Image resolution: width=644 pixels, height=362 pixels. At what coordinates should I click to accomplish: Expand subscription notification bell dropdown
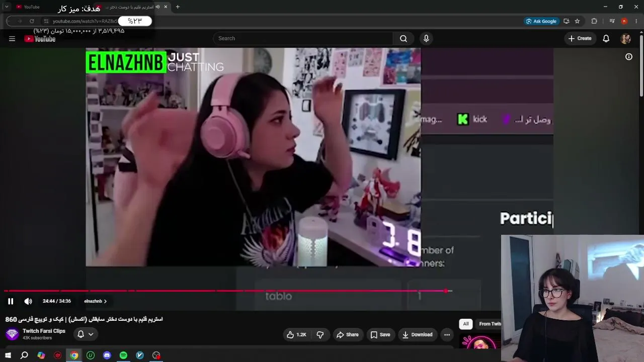86,334
